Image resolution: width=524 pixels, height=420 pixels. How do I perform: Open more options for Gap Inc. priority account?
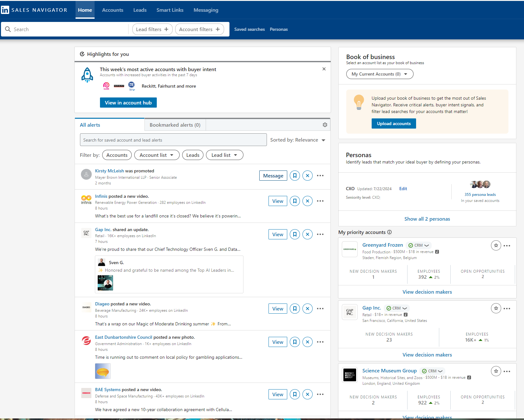click(x=507, y=309)
